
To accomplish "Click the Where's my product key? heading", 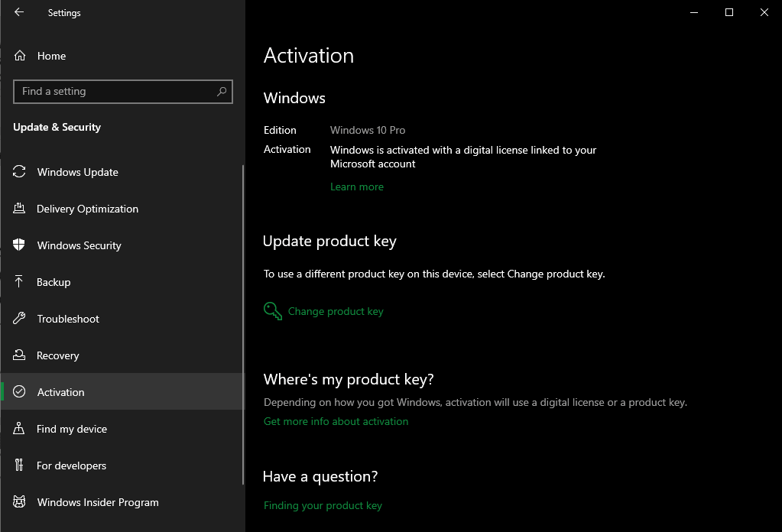I will click(x=349, y=379).
